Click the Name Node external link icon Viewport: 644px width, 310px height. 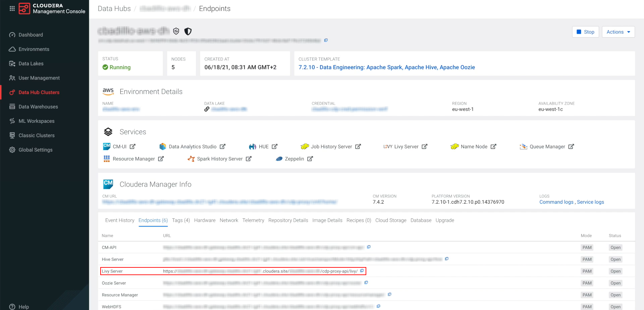[x=493, y=147]
